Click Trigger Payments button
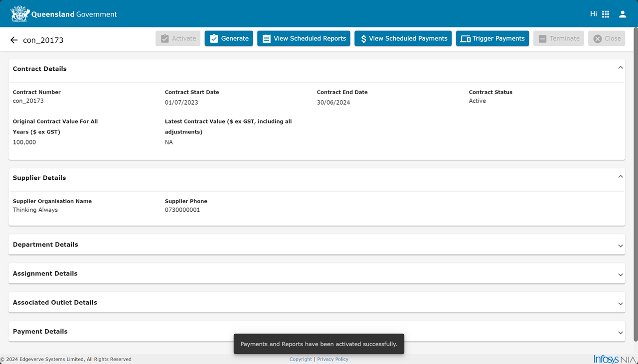Viewport: 638px width, 364px height. point(492,38)
